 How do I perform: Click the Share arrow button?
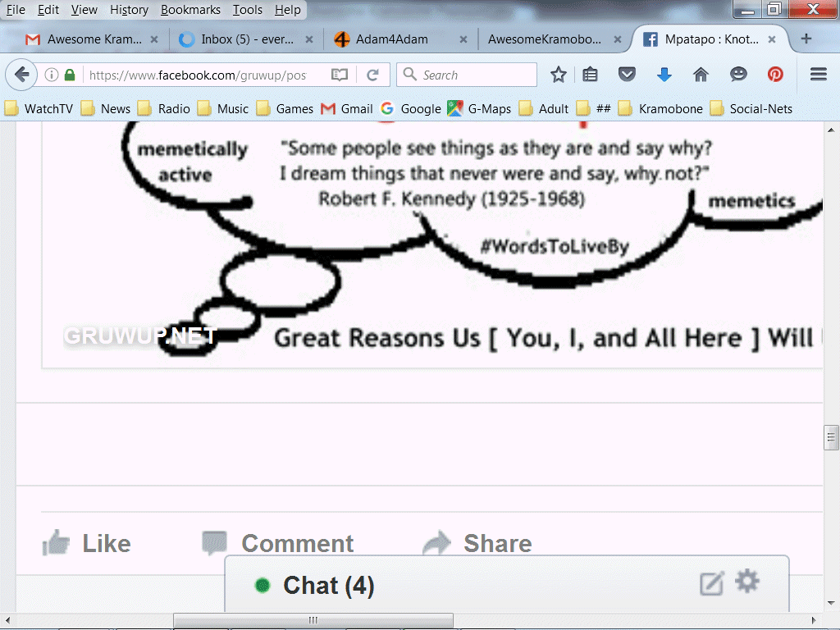tap(477, 543)
